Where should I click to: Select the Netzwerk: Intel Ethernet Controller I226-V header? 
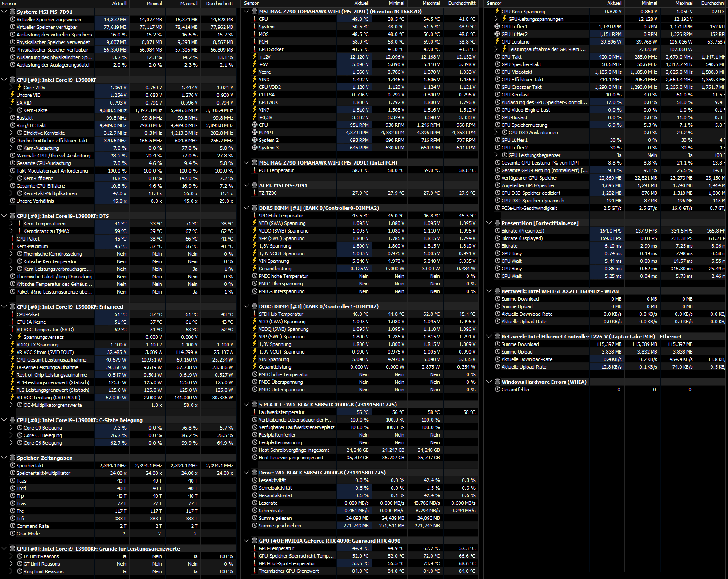(591, 337)
